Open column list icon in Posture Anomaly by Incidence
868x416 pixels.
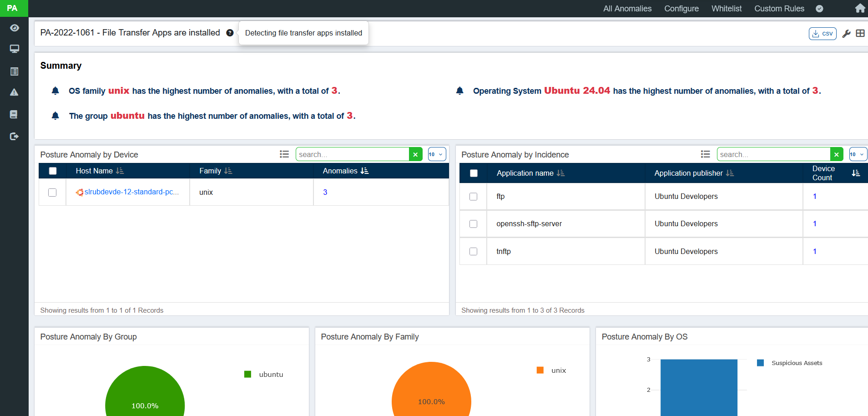[706, 154]
